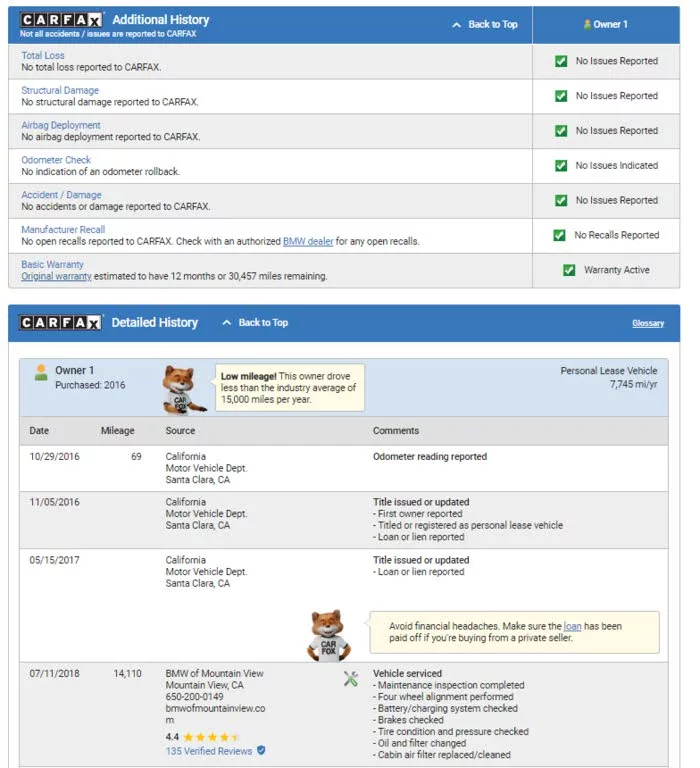The width and height of the screenshot is (700, 768).
Task: Click the star rating for BMW of Mountain View
Action: click(211, 737)
